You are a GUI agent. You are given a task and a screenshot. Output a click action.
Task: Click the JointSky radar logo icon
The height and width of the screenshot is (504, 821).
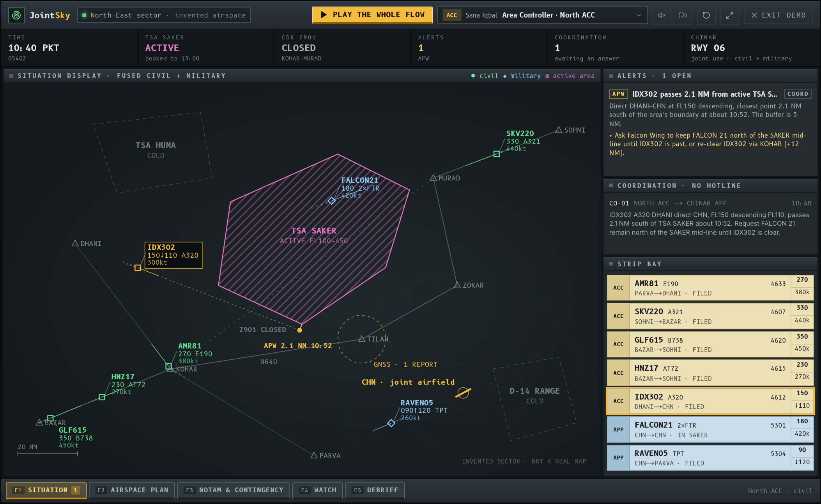pos(16,15)
